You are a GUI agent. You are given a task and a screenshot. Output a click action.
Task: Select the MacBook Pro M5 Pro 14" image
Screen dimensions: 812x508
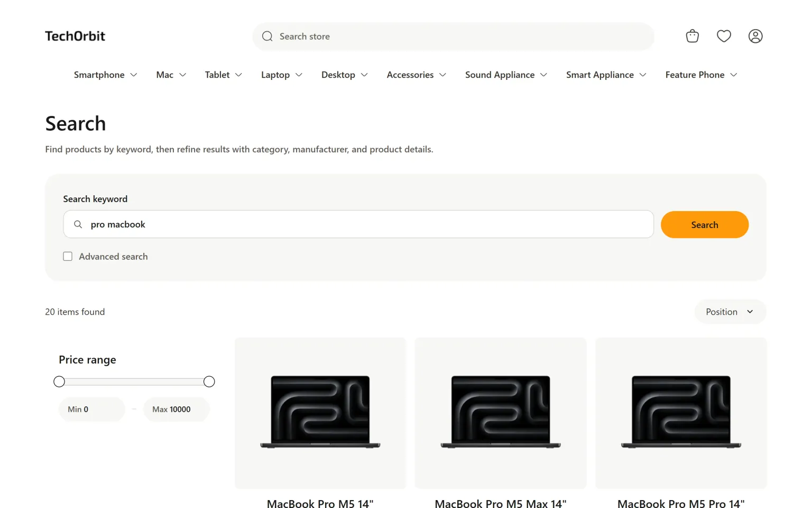[x=681, y=413]
